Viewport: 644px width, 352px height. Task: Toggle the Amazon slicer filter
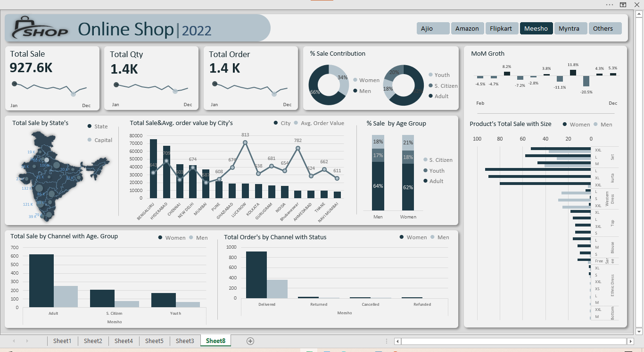click(467, 28)
